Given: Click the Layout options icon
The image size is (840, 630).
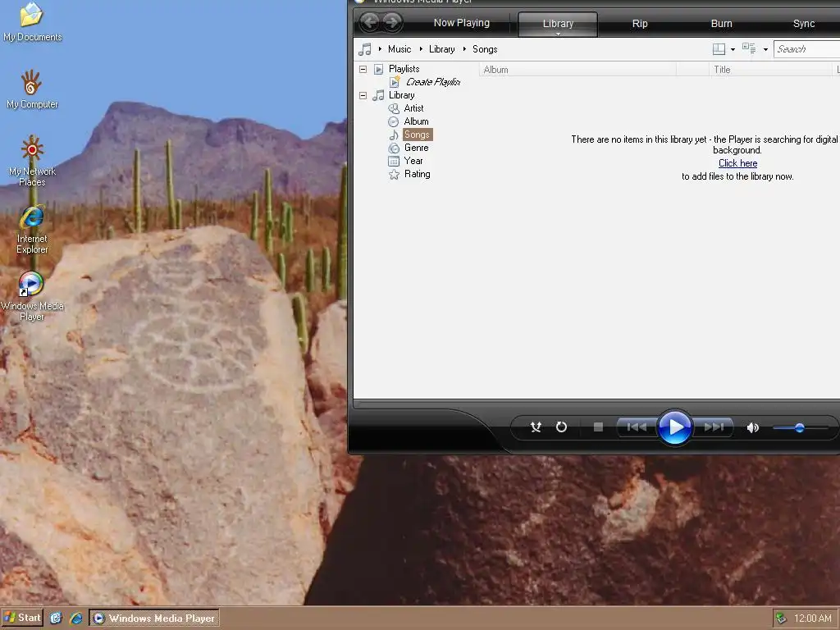Looking at the screenshot, I should [x=719, y=49].
